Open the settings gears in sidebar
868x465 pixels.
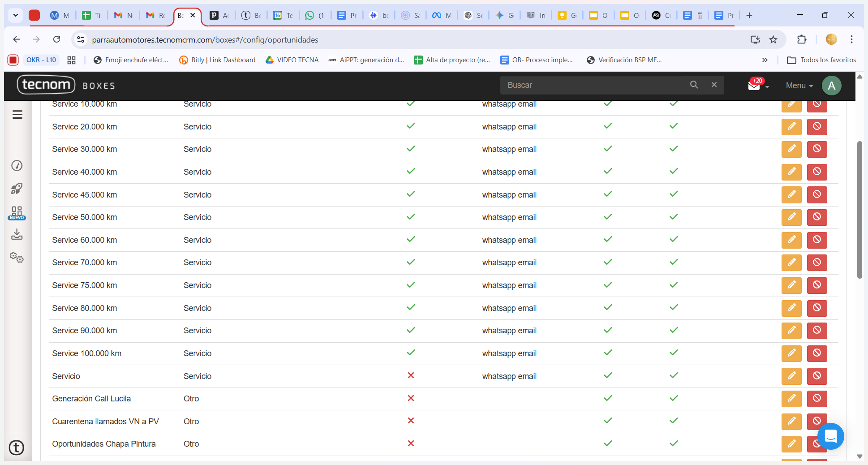click(17, 258)
